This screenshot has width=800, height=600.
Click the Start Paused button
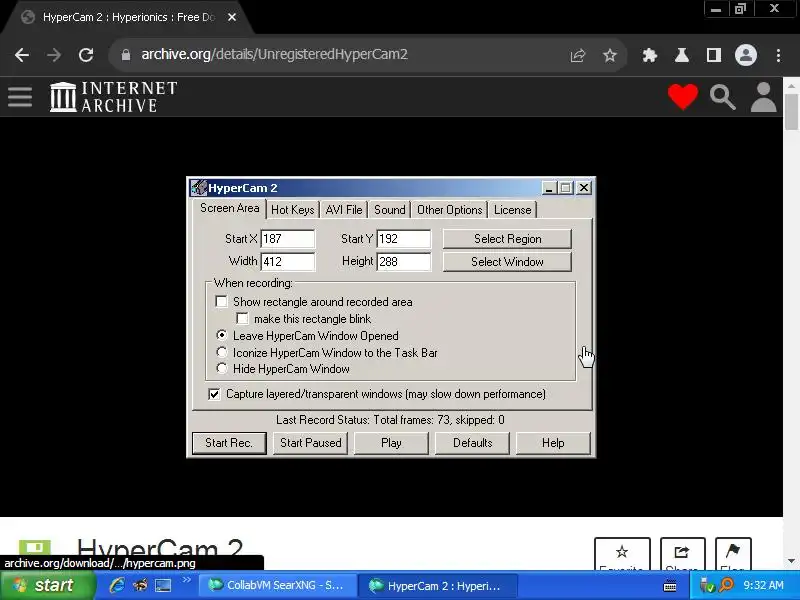(x=310, y=443)
